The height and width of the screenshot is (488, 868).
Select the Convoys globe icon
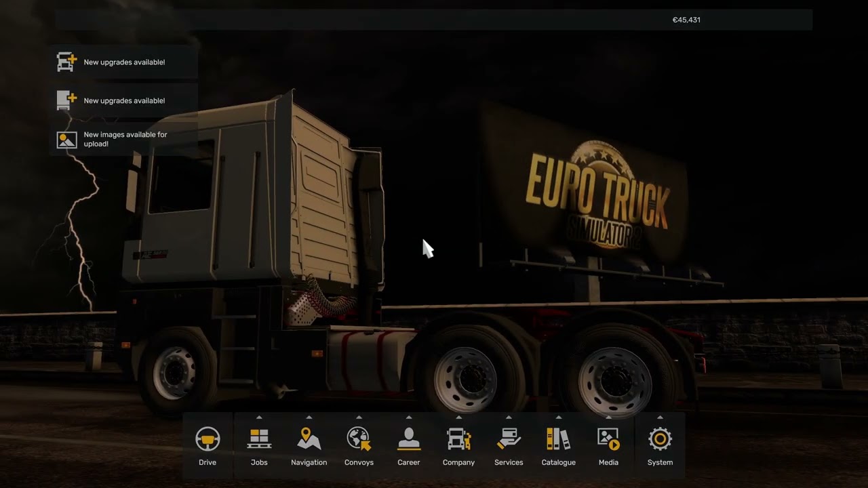tap(359, 439)
